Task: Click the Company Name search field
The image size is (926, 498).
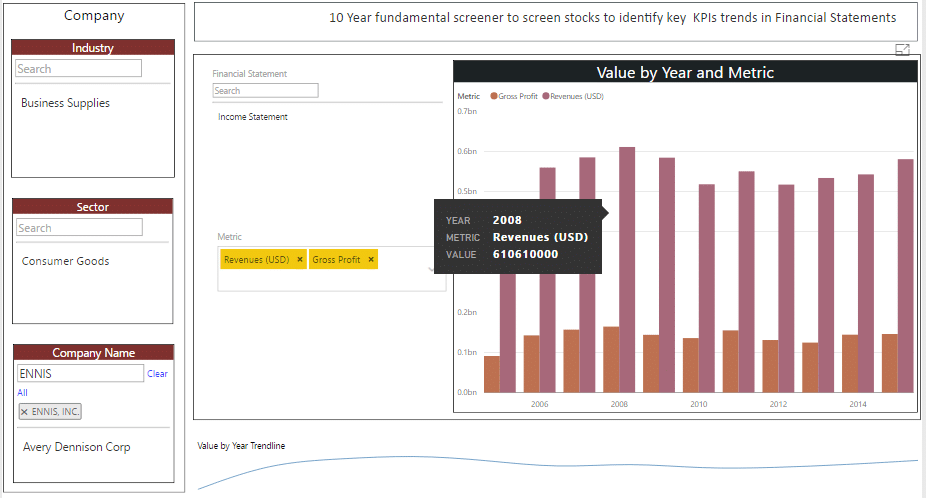Action: point(80,373)
